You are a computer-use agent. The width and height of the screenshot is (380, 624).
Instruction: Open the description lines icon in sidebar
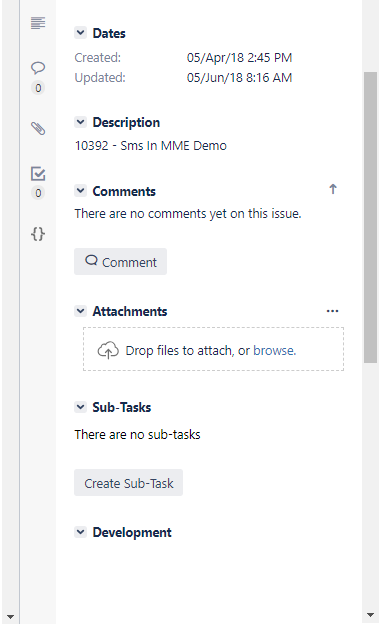tap(38, 23)
